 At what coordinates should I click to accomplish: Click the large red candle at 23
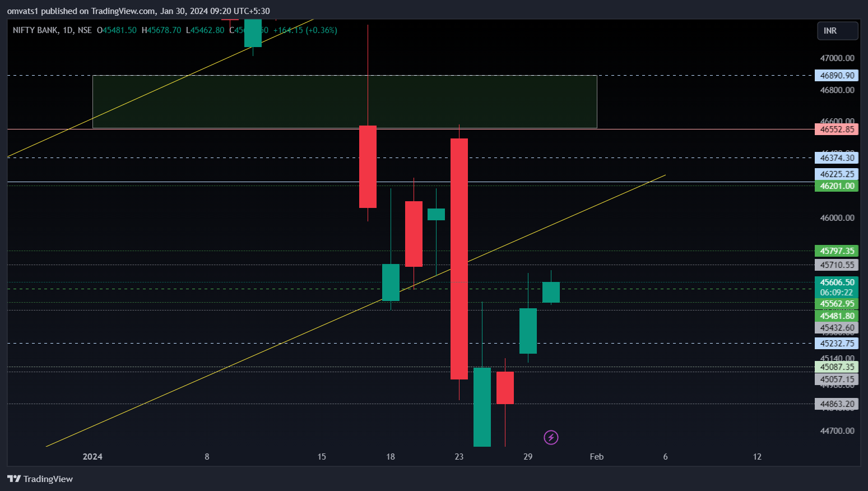(459, 259)
